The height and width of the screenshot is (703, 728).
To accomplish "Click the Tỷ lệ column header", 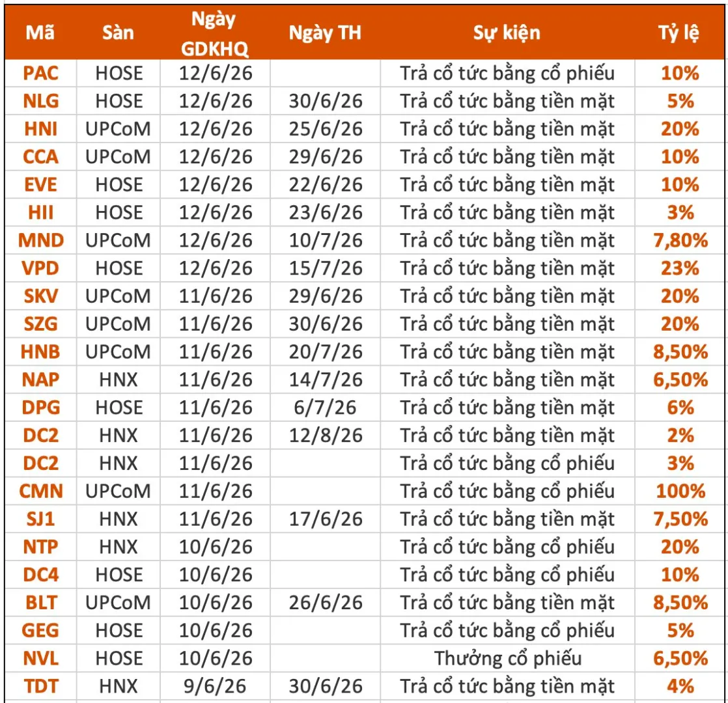I will coord(679,33).
